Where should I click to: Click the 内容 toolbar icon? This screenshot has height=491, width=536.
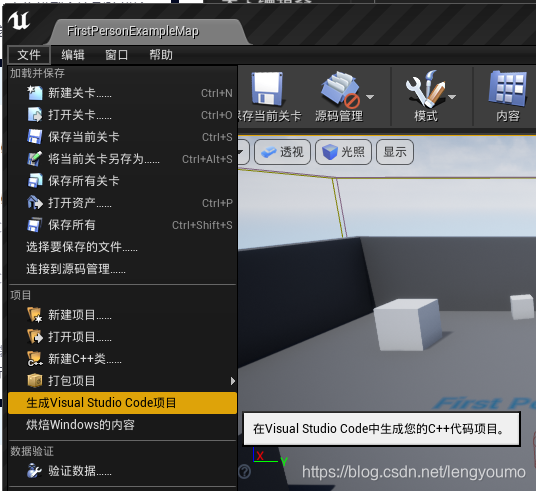point(508,89)
